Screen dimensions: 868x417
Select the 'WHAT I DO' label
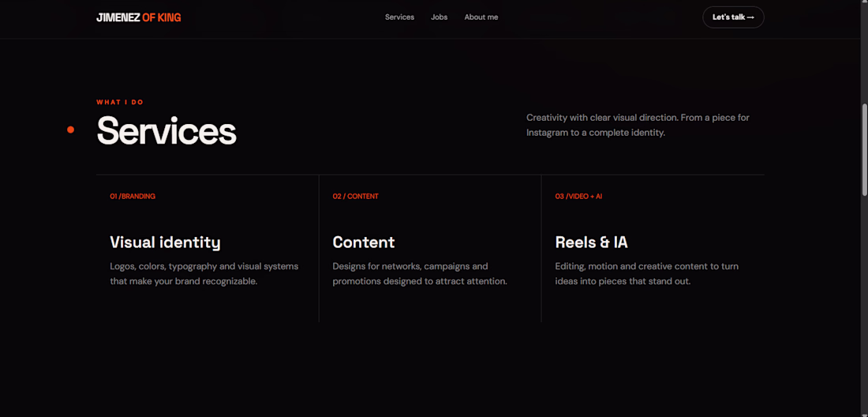tap(120, 102)
